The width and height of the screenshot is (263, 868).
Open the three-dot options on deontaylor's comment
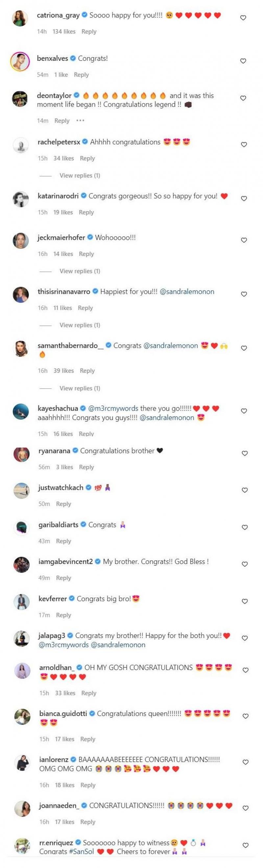(80, 121)
